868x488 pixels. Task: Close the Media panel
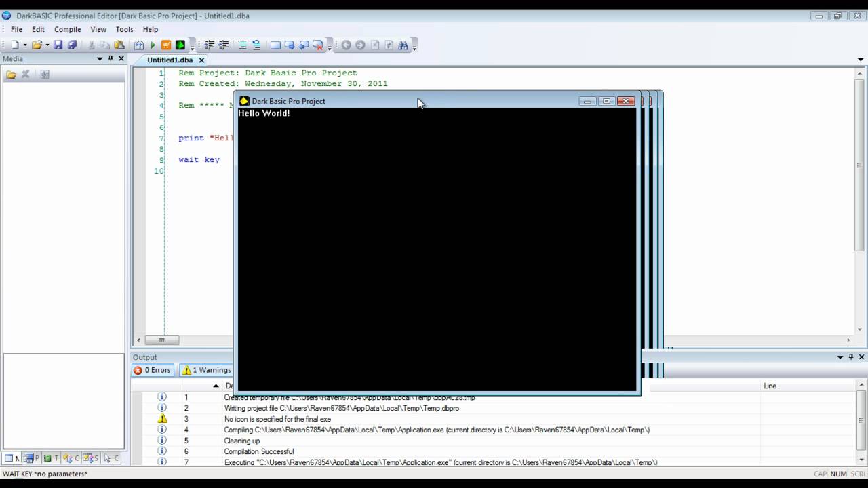[121, 58]
